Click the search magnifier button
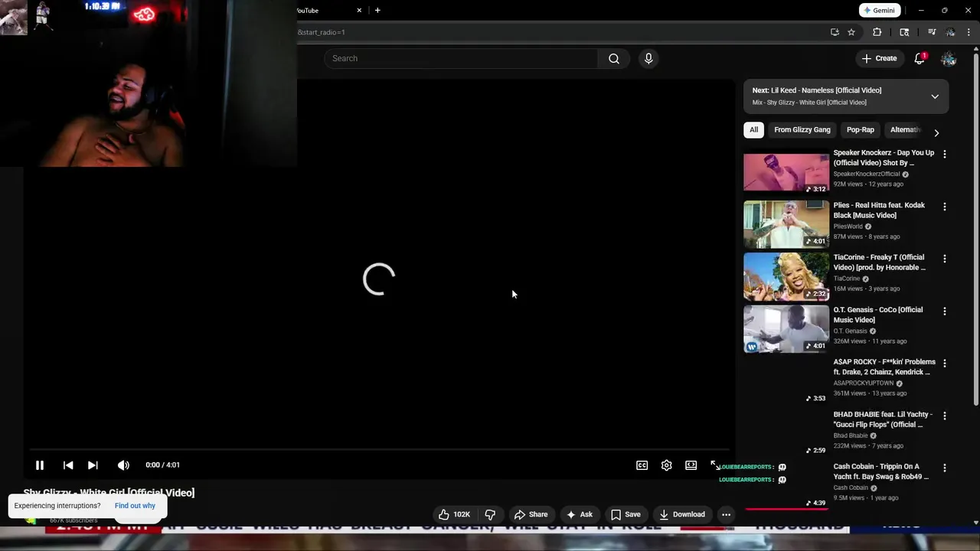Viewport: 980px width, 551px height. pos(614,58)
